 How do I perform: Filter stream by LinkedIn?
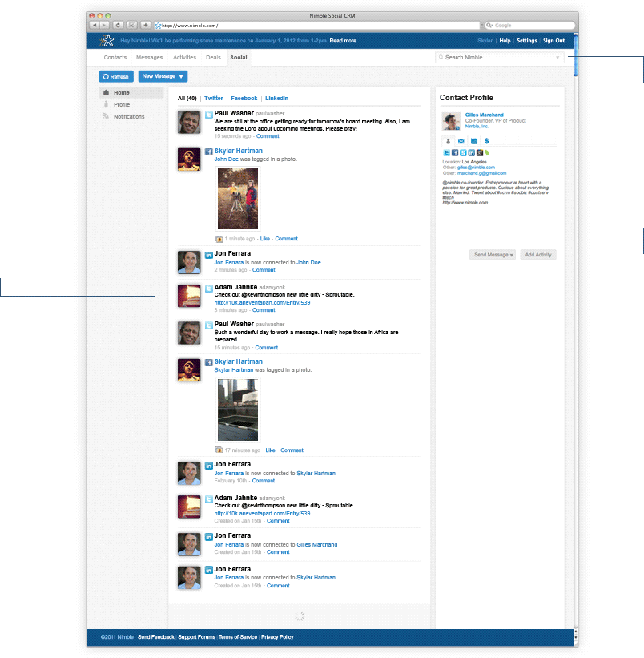(x=276, y=99)
